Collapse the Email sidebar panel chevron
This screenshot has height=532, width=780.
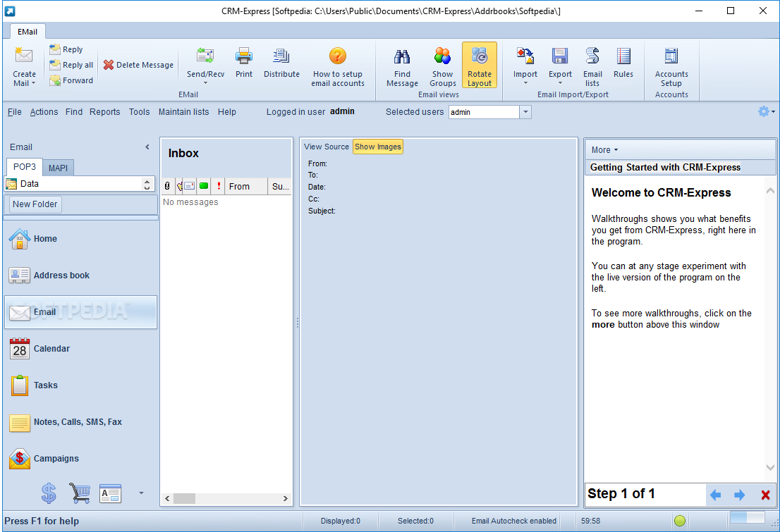(147, 147)
